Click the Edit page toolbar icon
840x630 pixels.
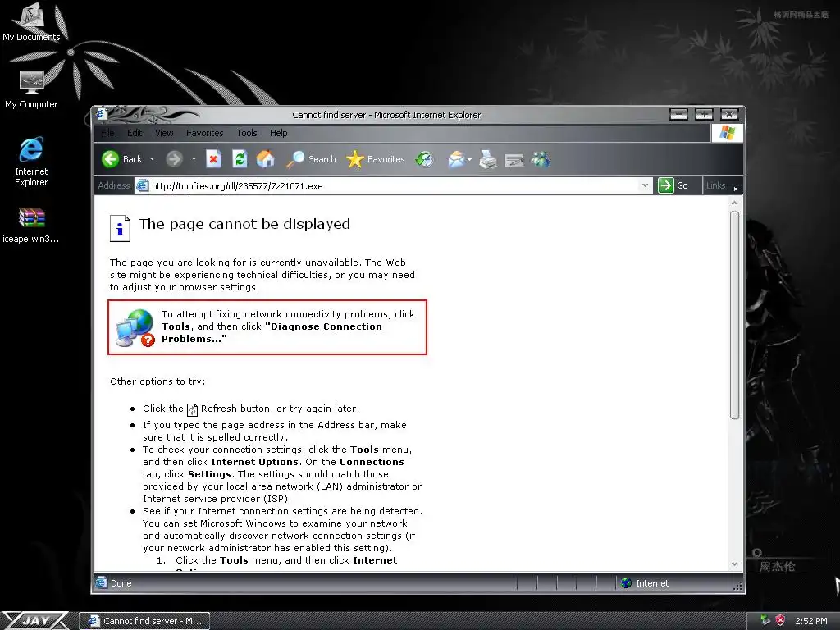click(514, 160)
